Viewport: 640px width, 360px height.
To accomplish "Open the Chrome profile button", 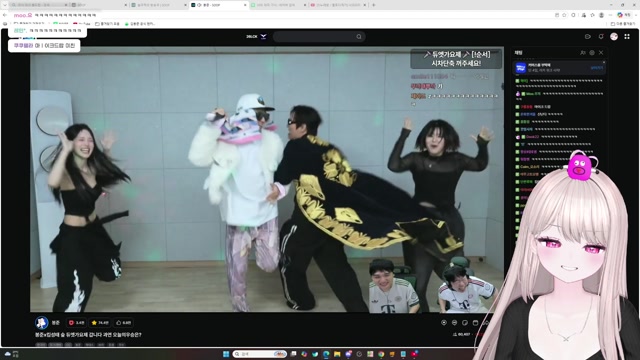I will point(601,15).
